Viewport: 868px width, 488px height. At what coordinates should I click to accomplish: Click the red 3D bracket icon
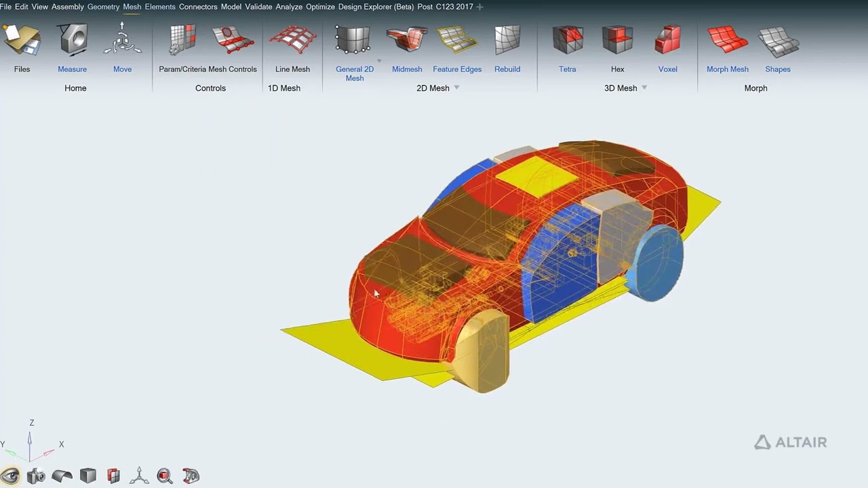pos(191,476)
